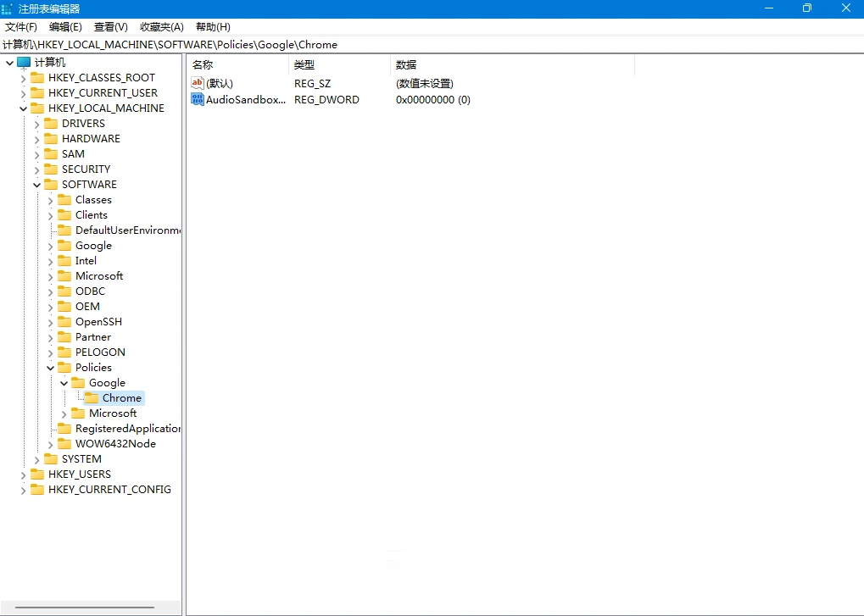Click the 计算机 computer icon
Viewport: 864px width, 616px height.
[24, 62]
